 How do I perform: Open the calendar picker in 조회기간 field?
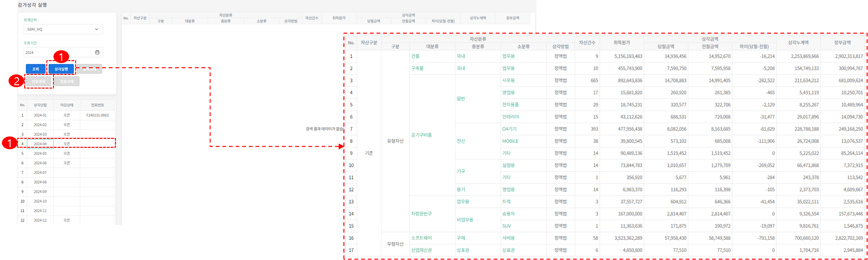(97, 53)
